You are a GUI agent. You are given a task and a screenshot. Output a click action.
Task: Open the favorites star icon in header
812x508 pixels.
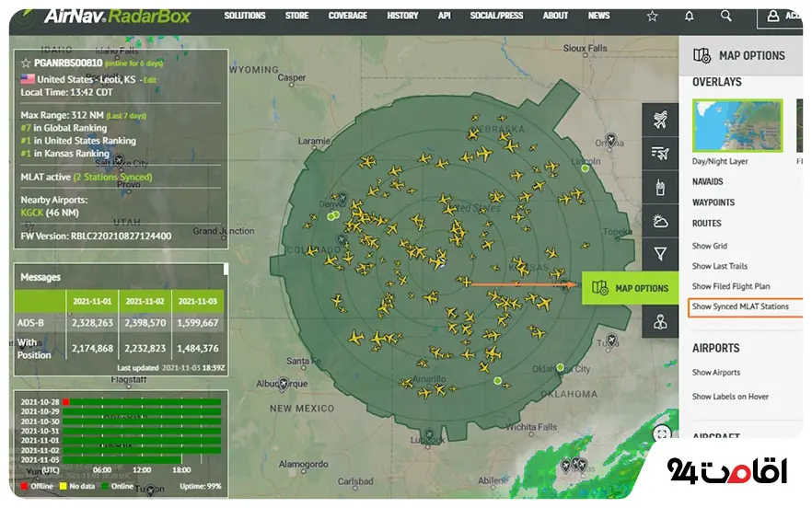point(652,16)
